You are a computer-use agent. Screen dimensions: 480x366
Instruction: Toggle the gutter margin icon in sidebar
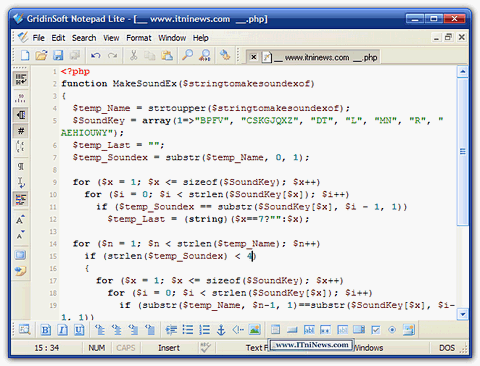point(21,115)
